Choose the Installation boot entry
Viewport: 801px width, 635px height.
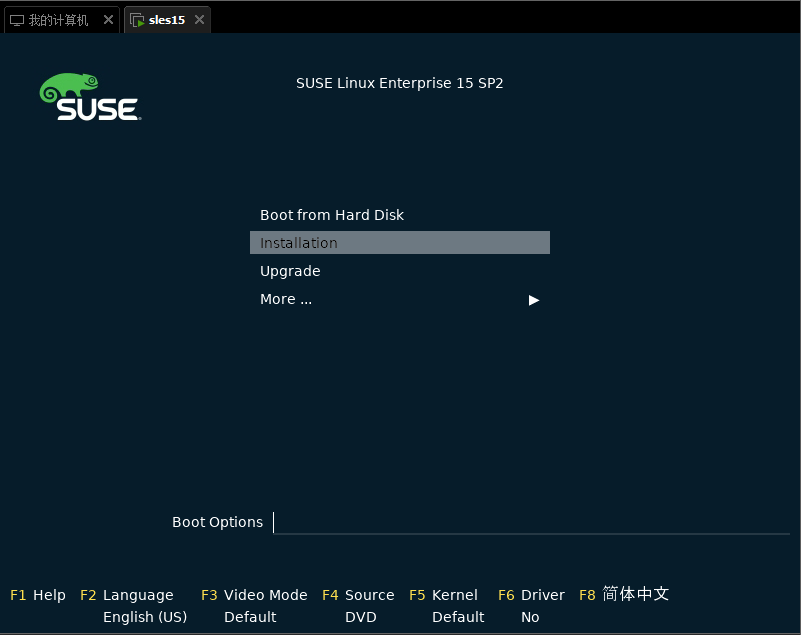(x=399, y=243)
